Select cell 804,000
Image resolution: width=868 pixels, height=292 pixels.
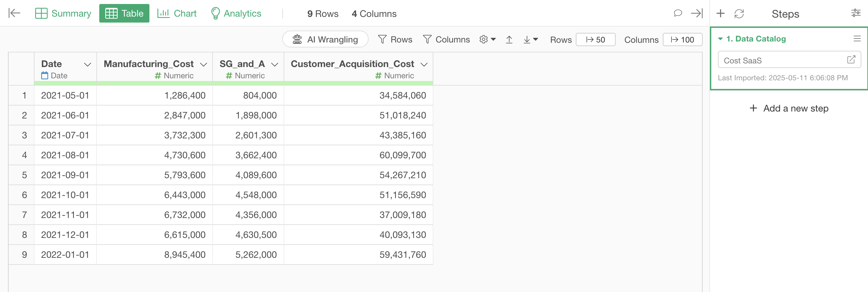tap(248, 95)
